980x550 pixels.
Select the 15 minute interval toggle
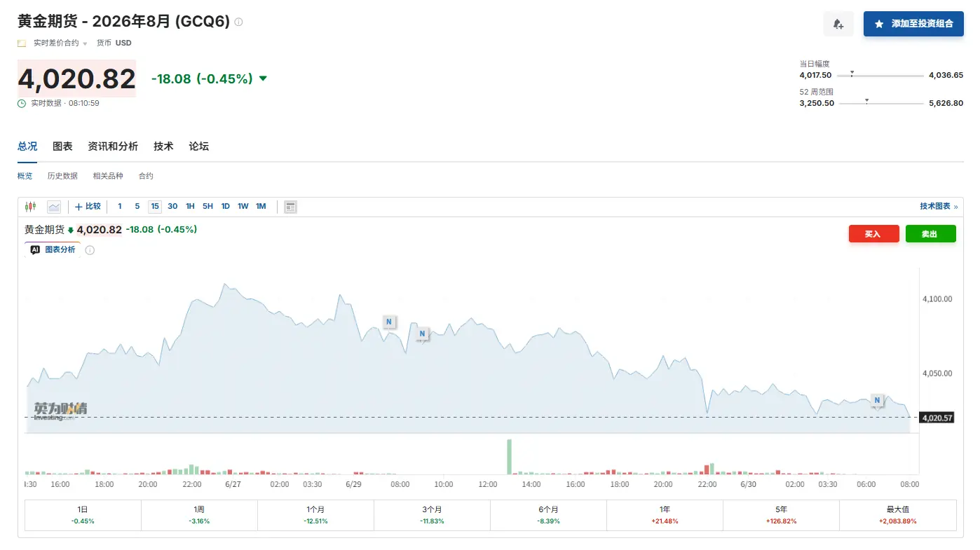click(155, 207)
